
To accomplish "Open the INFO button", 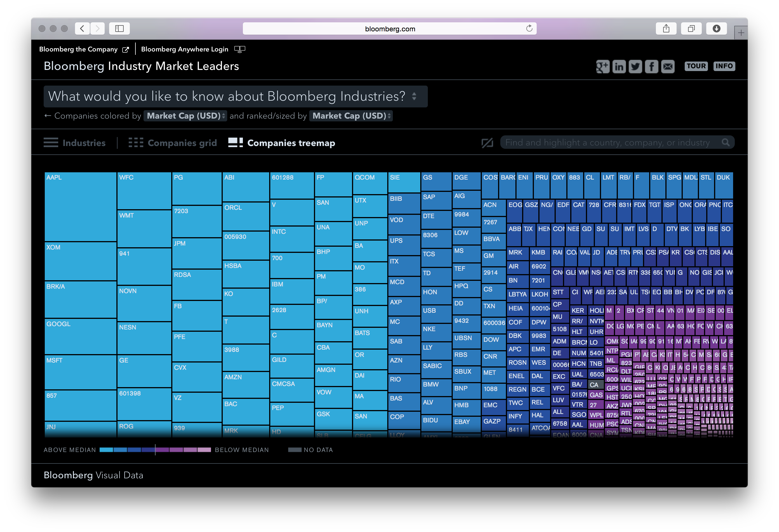I will coord(724,66).
